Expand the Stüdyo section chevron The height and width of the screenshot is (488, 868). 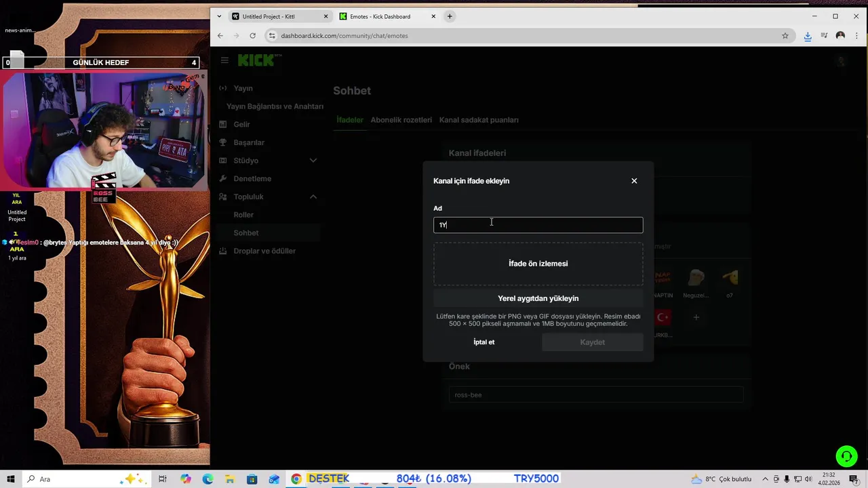(x=313, y=161)
